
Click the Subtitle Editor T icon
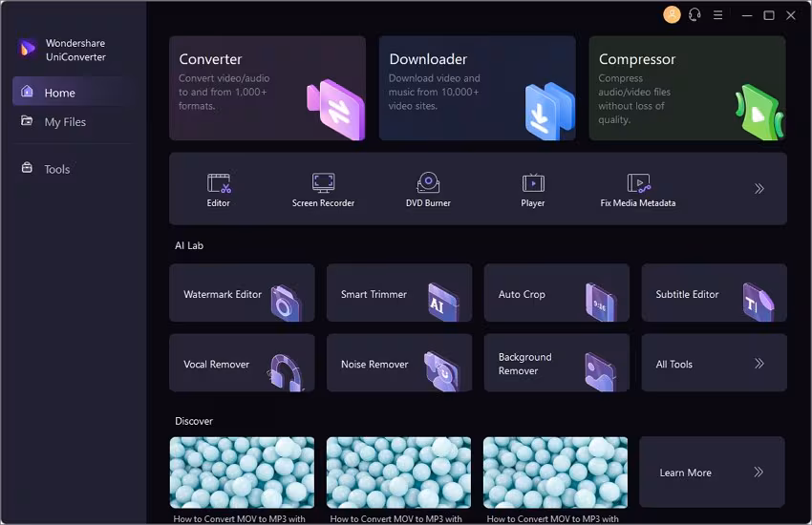coord(759,303)
